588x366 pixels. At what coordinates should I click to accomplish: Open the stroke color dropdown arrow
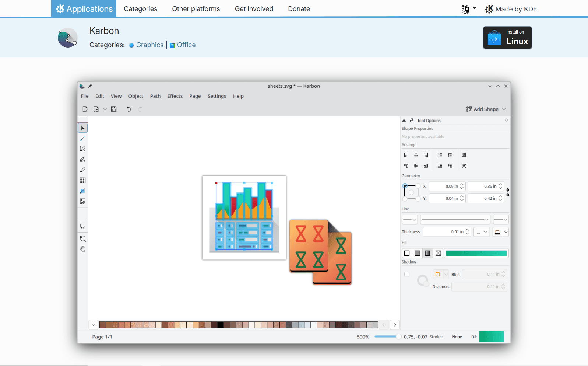[x=506, y=232]
